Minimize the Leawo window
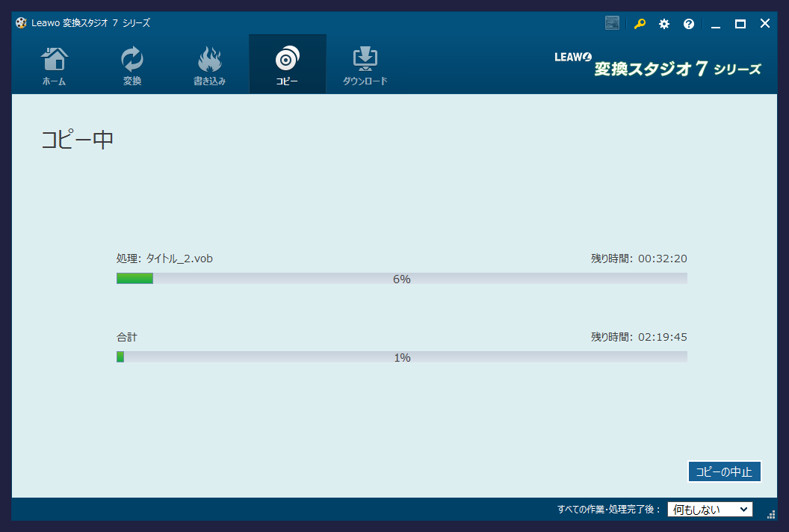 pos(716,24)
